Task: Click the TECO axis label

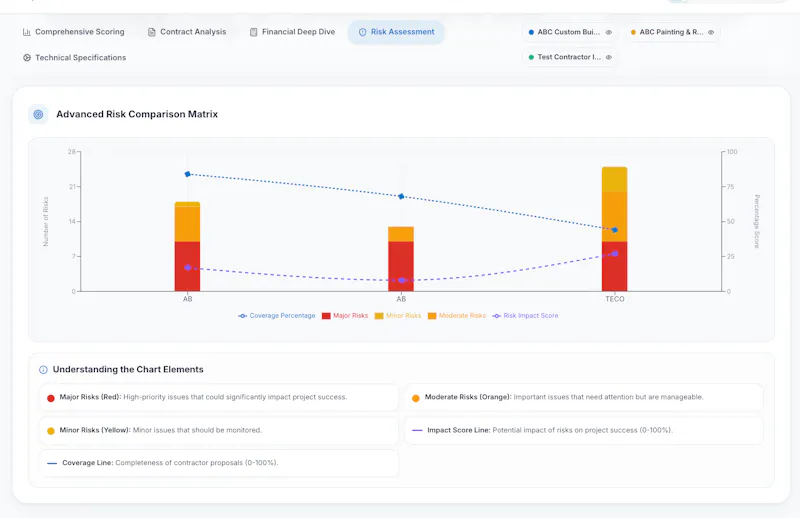Action: point(615,299)
